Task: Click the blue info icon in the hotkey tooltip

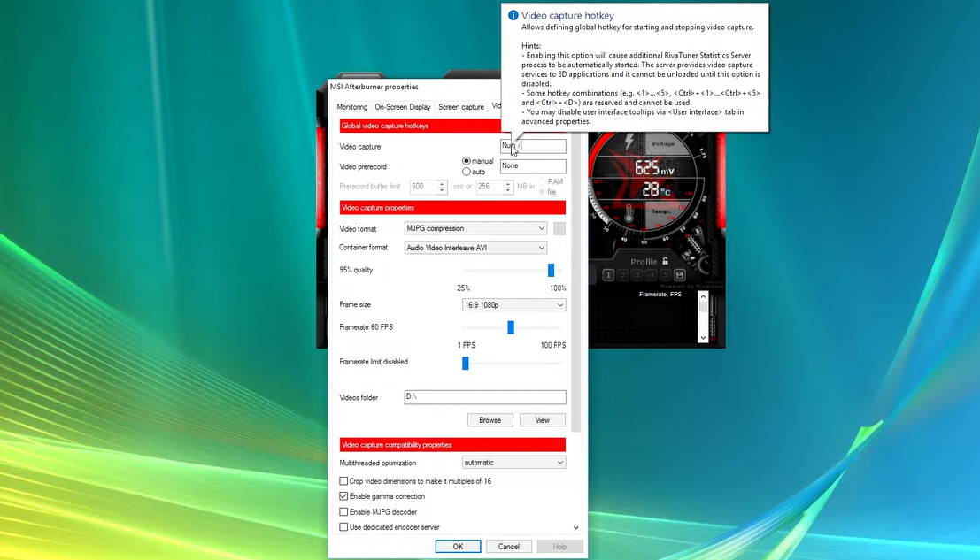Action: point(513,15)
